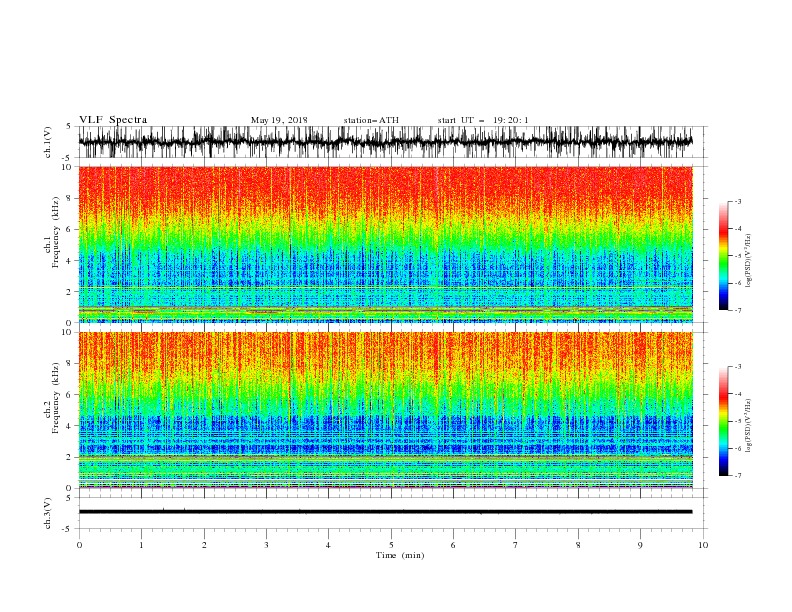Select the "May 19, 2018" date label
Viewport: 792px width, 612px height.
[279, 120]
